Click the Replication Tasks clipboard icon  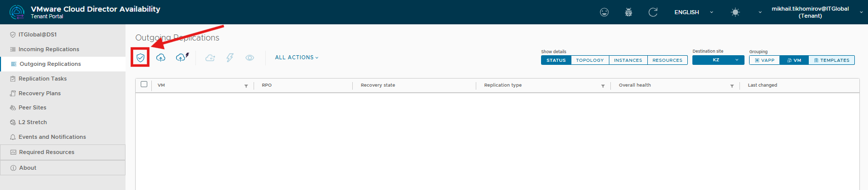pos(13,79)
